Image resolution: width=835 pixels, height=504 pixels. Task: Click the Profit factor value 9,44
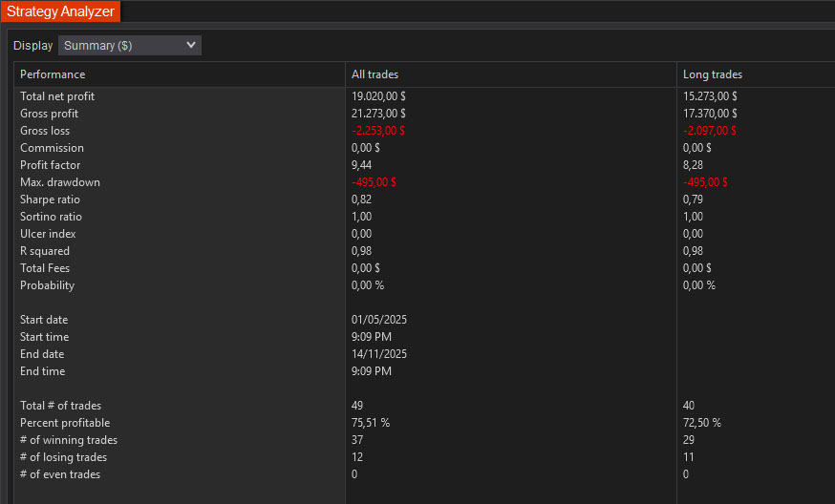coord(363,165)
